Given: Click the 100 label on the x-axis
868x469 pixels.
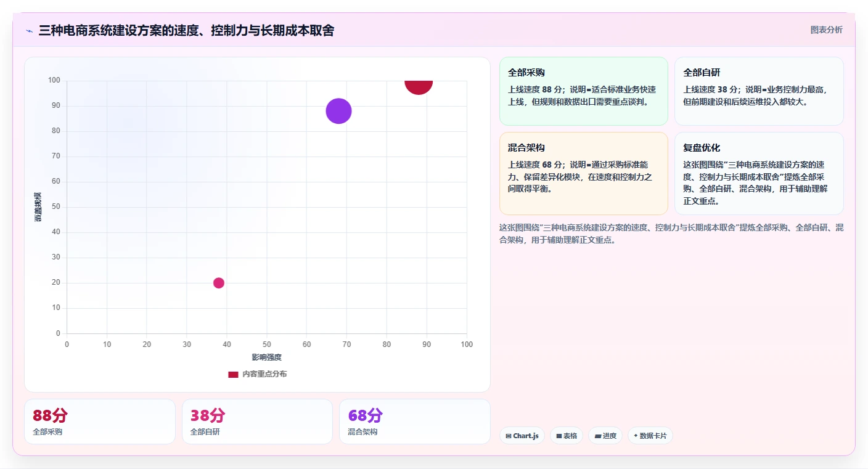Looking at the screenshot, I should [467, 345].
